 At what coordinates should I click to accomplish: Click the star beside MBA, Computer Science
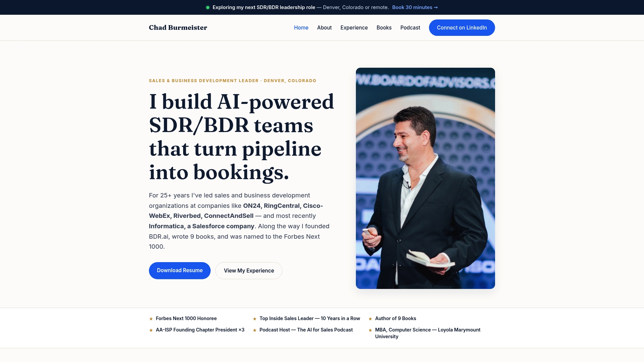pyautogui.click(x=370, y=330)
